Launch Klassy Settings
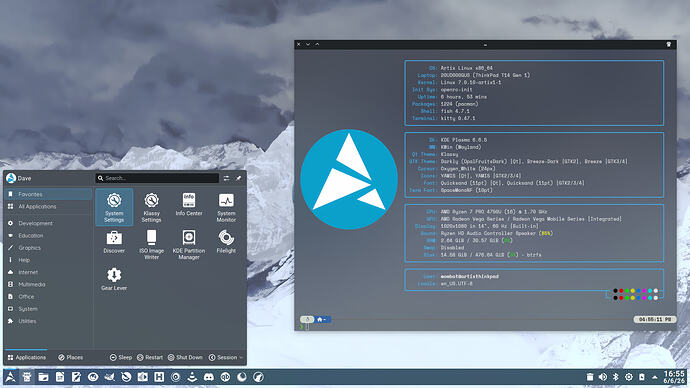 click(151, 207)
